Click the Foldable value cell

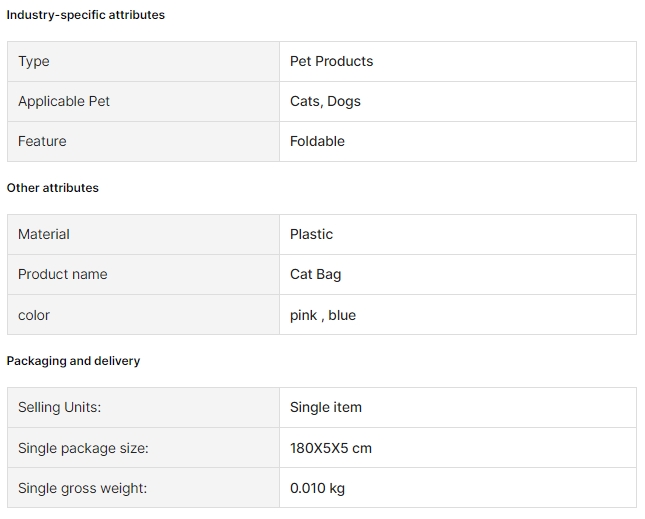[458, 141]
